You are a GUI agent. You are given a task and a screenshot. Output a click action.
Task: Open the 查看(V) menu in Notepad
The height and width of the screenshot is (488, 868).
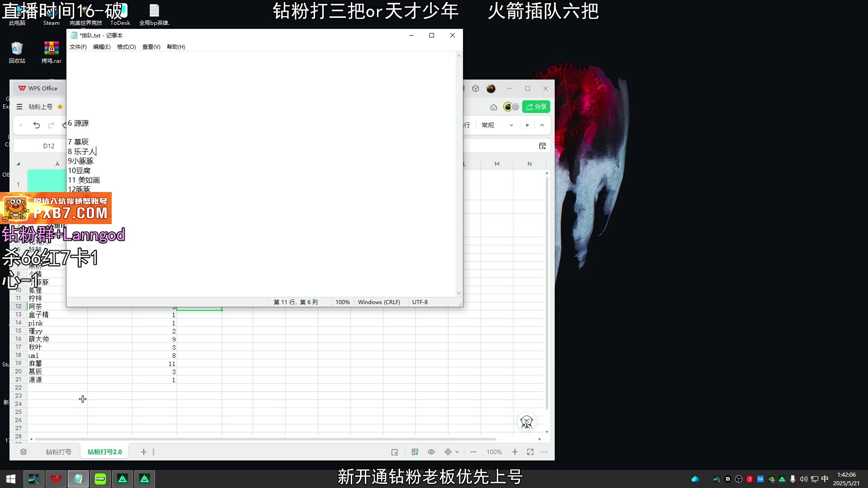tap(151, 47)
